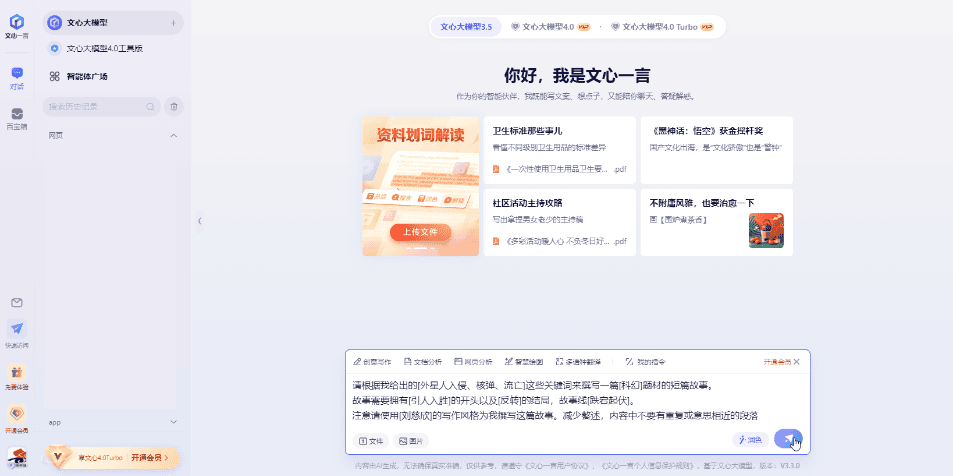Screen dimensions: 953x476
Task: Switch to 文心大模型4.0 VIP tab
Action: pos(550,27)
